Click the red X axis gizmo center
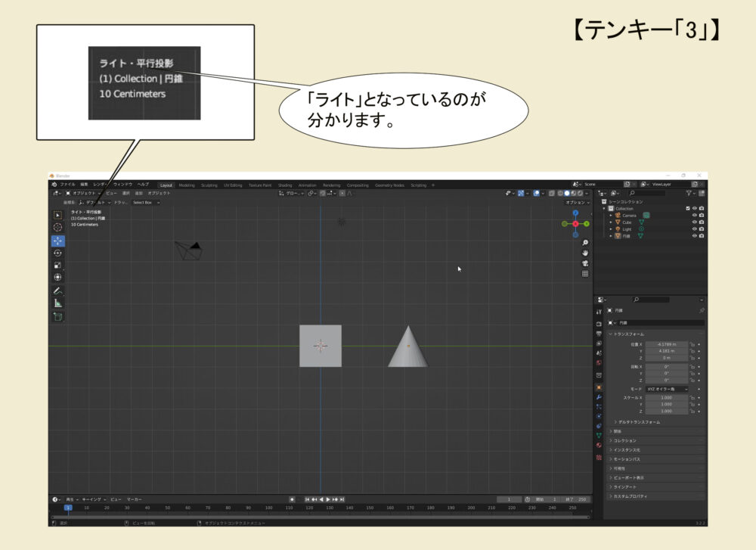 pos(575,224)
